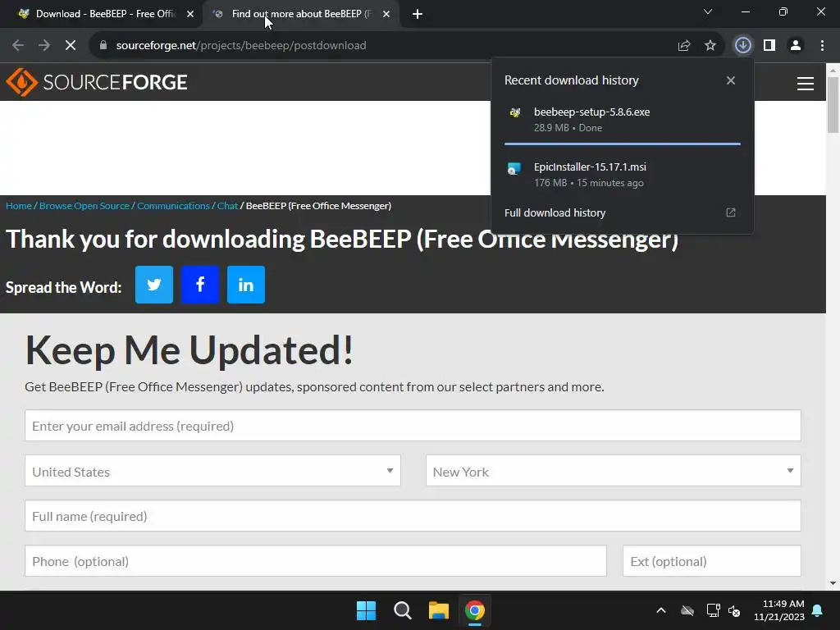Click the cloud sync tray icon

pyautogui.click(x=687, y=610)
